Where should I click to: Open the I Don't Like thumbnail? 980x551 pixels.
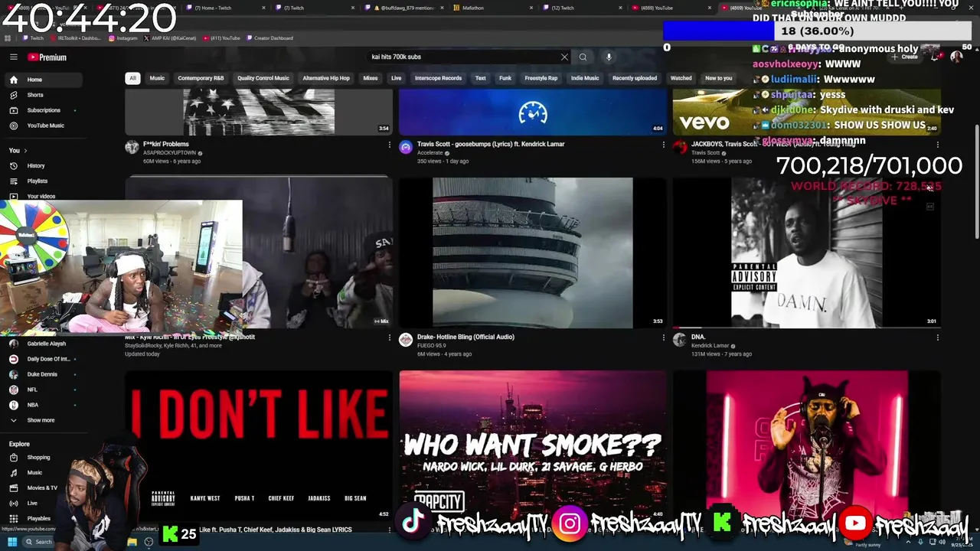point(259,445)
